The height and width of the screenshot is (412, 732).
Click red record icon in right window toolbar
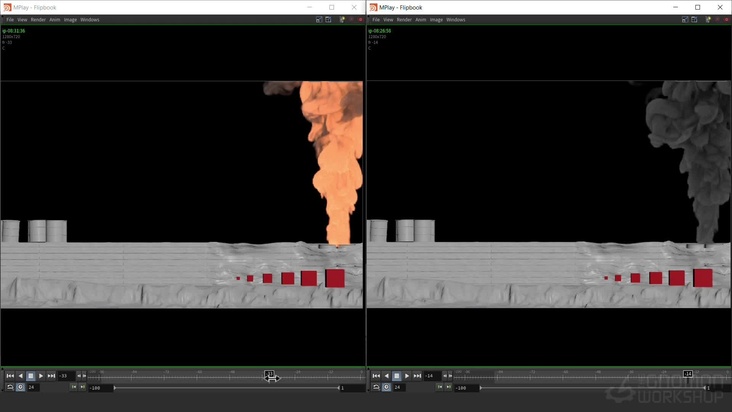(726, 20)
